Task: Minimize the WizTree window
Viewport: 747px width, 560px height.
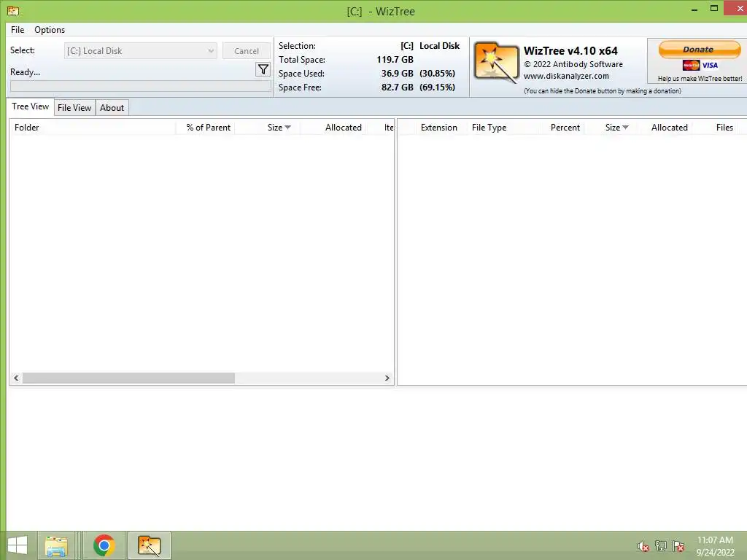Action: pos(694,9)
